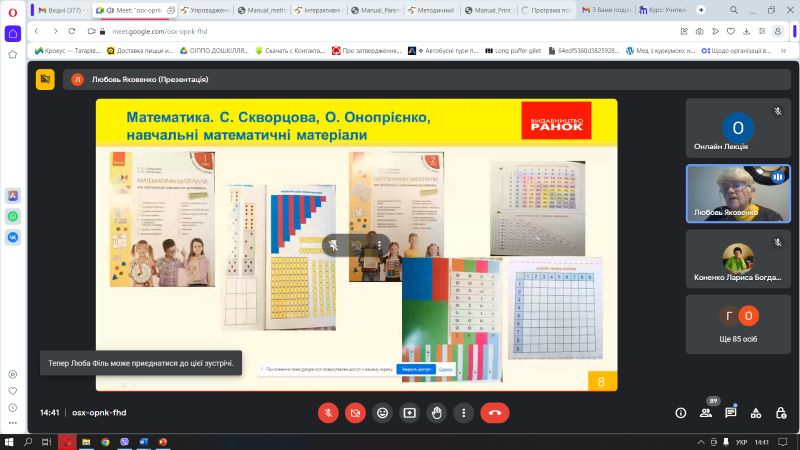Raise hand in the meeting
Image resolution: width=800 pixels, height=450 pixels.
pyautogui.click(x=436, y=413)
